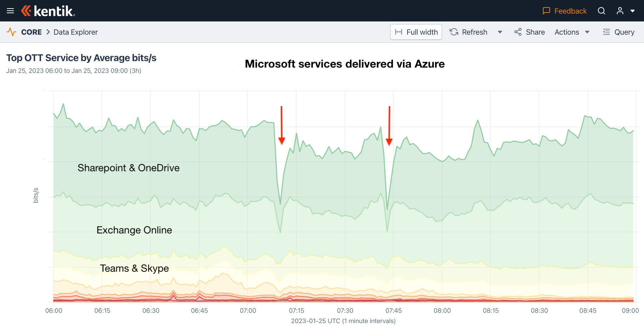644x331 pixels.
Task: Click the CORE pulse icon
Action: click(11, 32)
